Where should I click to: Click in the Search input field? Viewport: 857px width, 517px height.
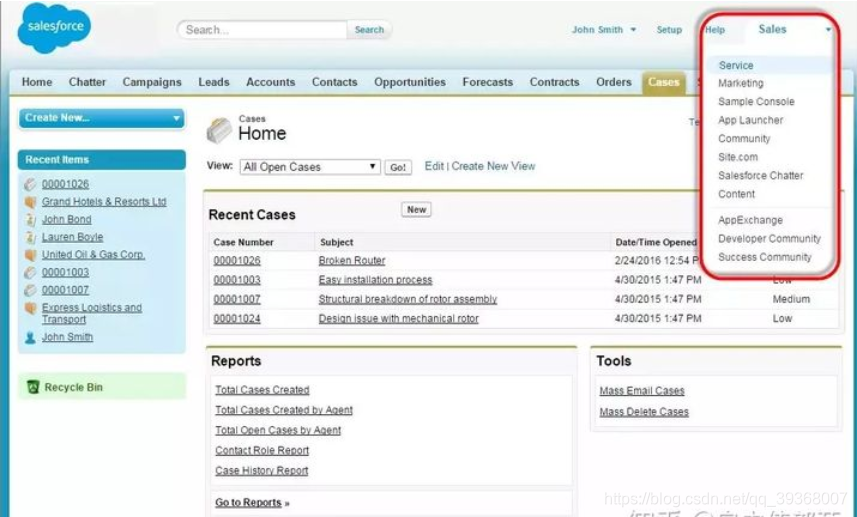(262, 30)
